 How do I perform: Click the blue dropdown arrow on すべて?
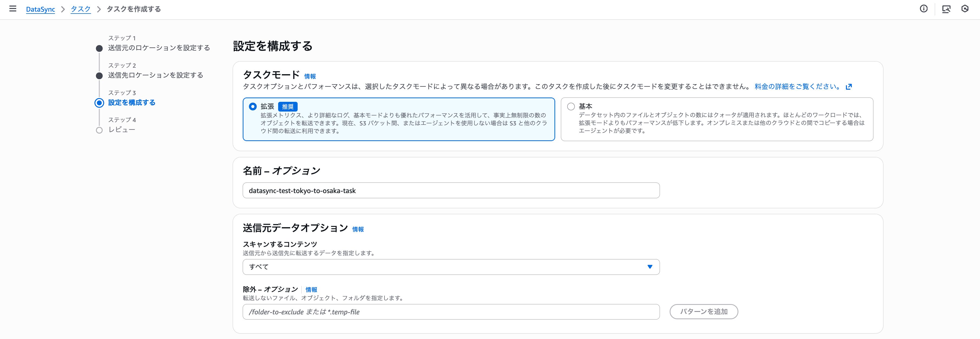point(650,267)
